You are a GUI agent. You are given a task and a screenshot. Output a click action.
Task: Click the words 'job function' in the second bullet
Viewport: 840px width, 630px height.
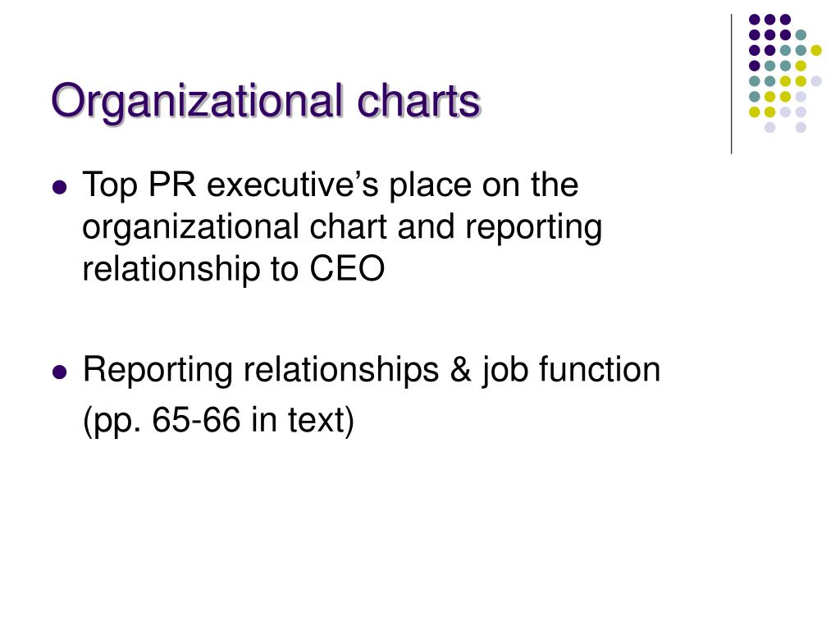[571, 370]
